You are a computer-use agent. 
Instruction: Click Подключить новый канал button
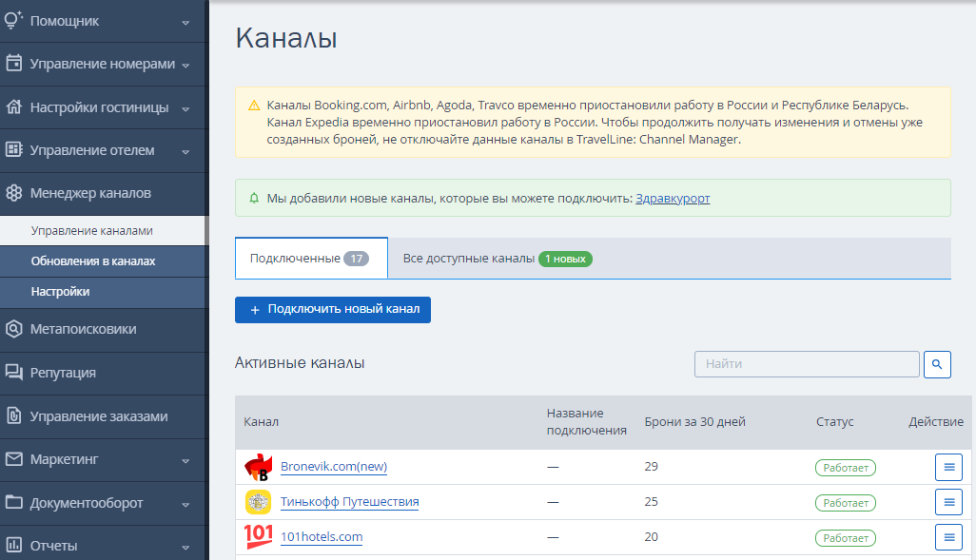[x=332, y=310]
